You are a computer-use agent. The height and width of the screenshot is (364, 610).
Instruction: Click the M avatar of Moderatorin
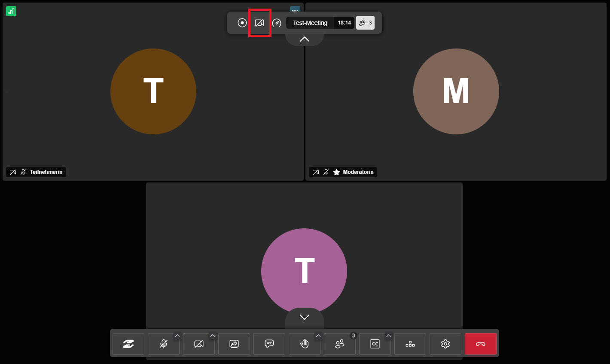(x=456, y=91)
